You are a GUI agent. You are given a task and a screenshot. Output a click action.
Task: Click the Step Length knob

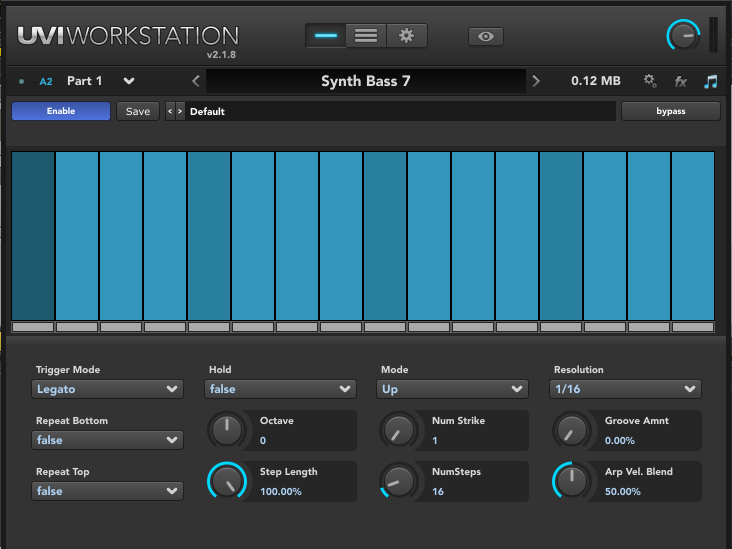(227, 481)
